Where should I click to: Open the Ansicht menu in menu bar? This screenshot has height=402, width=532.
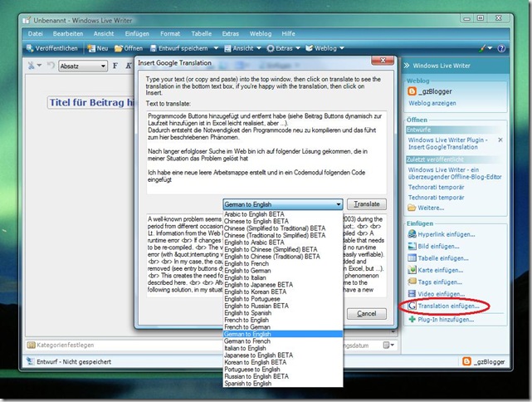(104, 33)
